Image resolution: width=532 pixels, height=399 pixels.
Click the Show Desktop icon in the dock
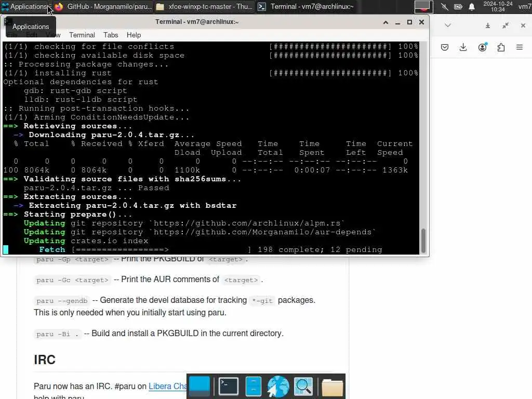tap(199, 387)
